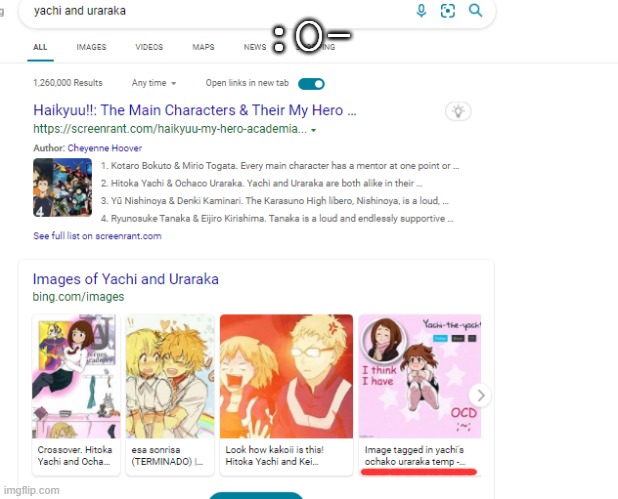Image resolution: width=618 pixels, height=499 pixels.
Task: Open the screenrant.com green URL link
Action: [x=170, y=129]
